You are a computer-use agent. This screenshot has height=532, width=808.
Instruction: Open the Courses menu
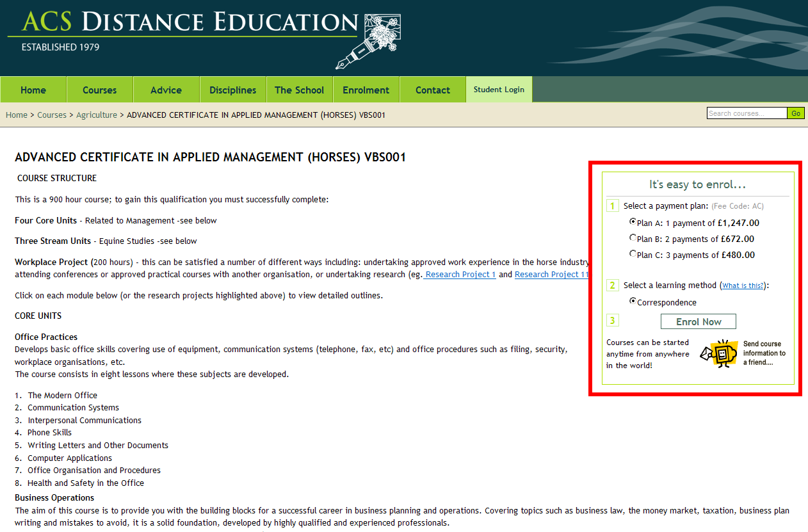[99, 90]
